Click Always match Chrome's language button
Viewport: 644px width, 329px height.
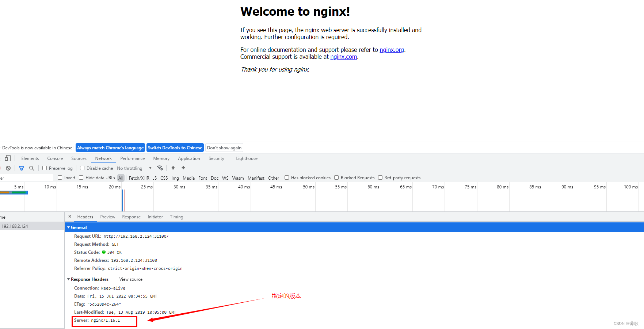[x=110, y=148]
